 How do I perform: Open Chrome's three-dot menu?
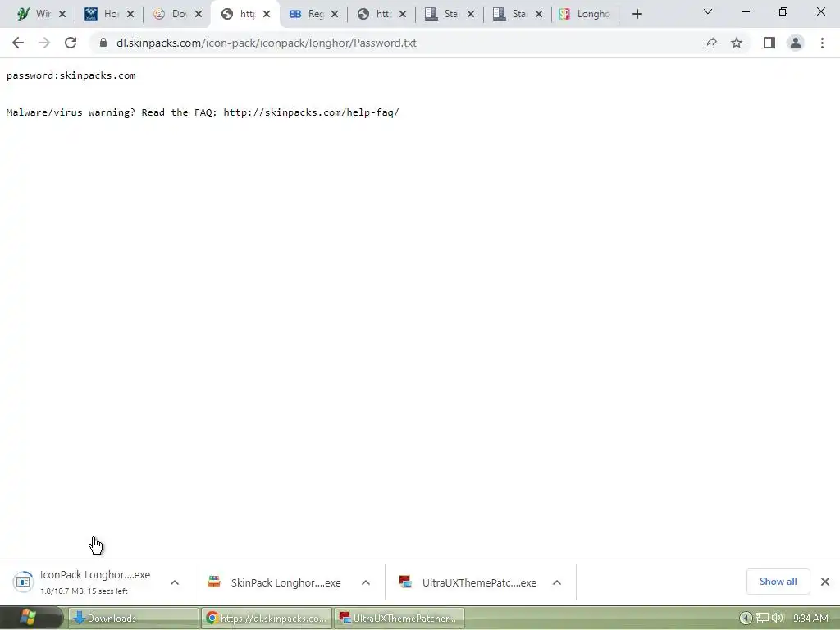(x=822, y=43)
